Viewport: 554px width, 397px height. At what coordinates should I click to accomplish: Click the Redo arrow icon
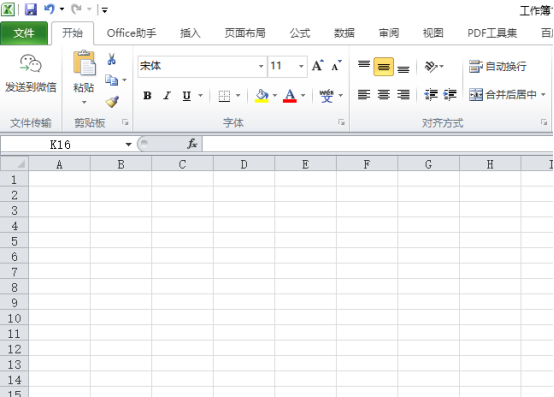click(x=76, y=9)
